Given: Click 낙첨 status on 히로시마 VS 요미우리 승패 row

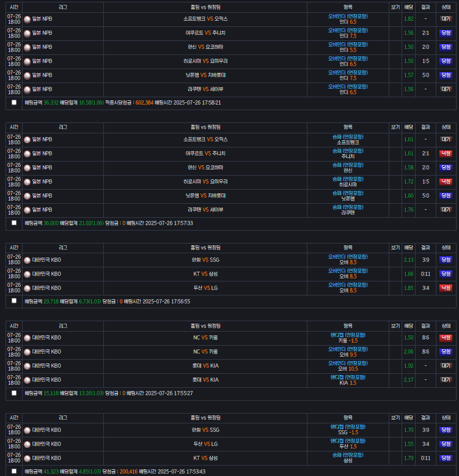Looking at the screenshot, I should (446, 182).
